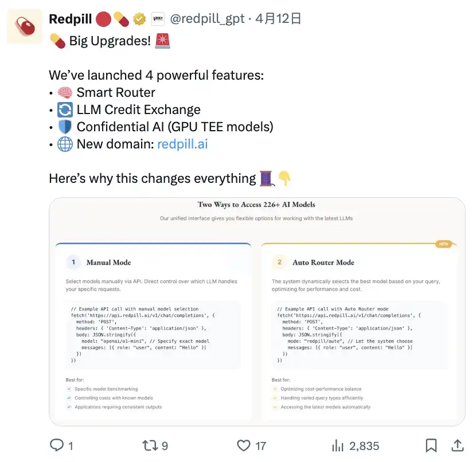476x462 pixels.
Task: Click the Redpill display name
Action: click(70, 19)
